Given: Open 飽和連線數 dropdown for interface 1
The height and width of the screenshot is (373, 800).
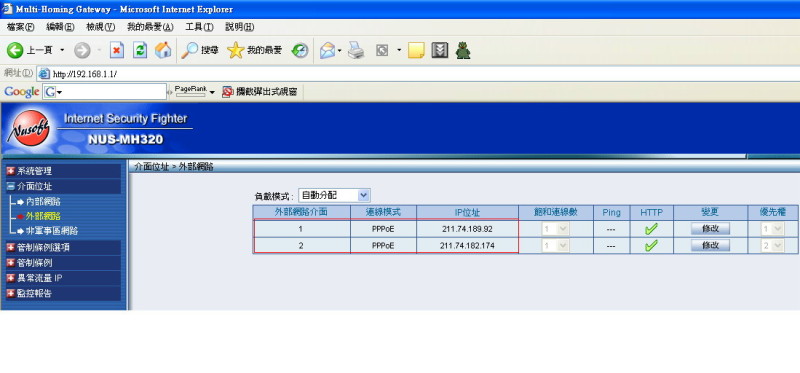Looking at the screenshot, I should (x=555, y=229).
